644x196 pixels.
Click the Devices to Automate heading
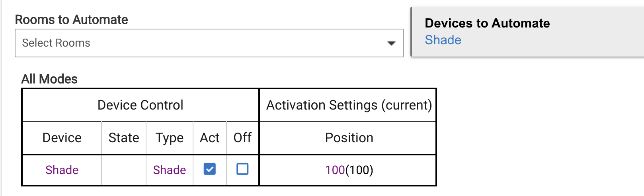487,23
